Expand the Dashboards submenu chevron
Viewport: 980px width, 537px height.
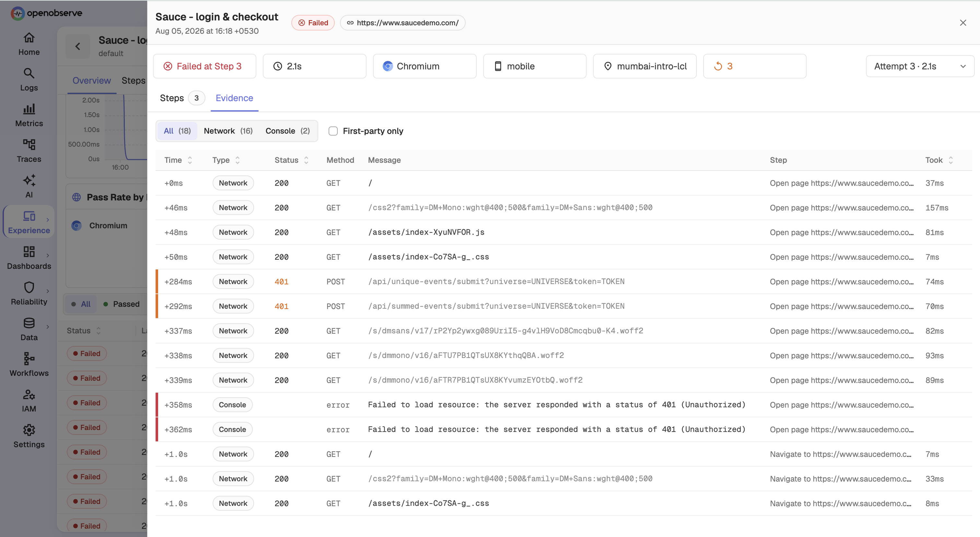coord(48,256)
